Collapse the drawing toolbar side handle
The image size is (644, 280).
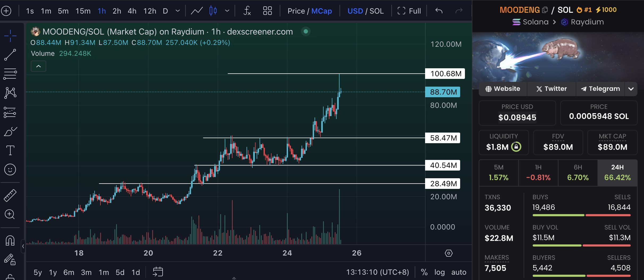[x=23, y=246]
